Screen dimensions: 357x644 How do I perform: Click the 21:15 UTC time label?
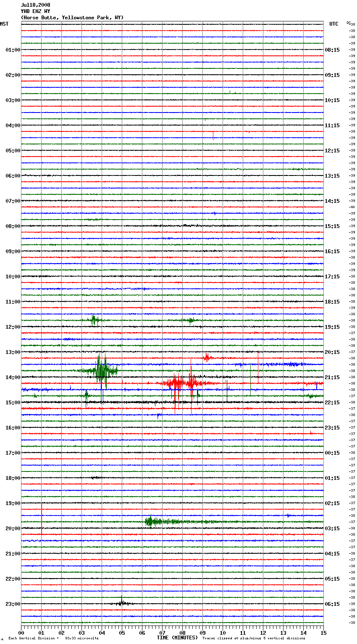coord(332,377)
